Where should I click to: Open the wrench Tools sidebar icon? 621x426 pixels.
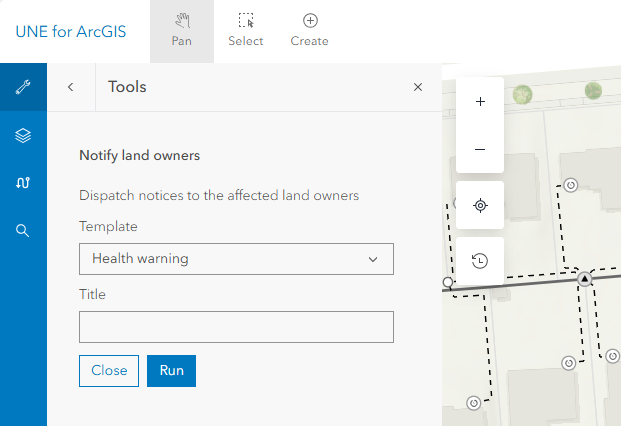(23, 87)
